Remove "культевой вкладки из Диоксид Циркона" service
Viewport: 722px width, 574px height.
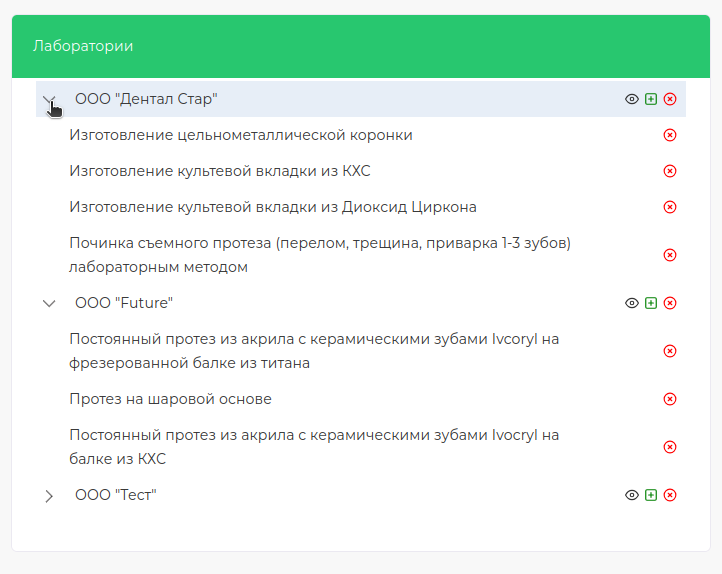point(670,207)
